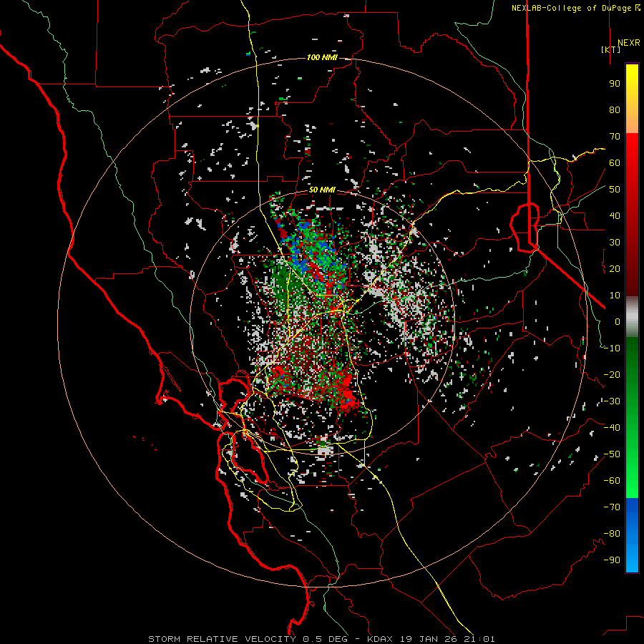Pick the gray zero-velocity segment of color bar
The height and width of the screenshot is (644, 644).
tap(632, 317)
